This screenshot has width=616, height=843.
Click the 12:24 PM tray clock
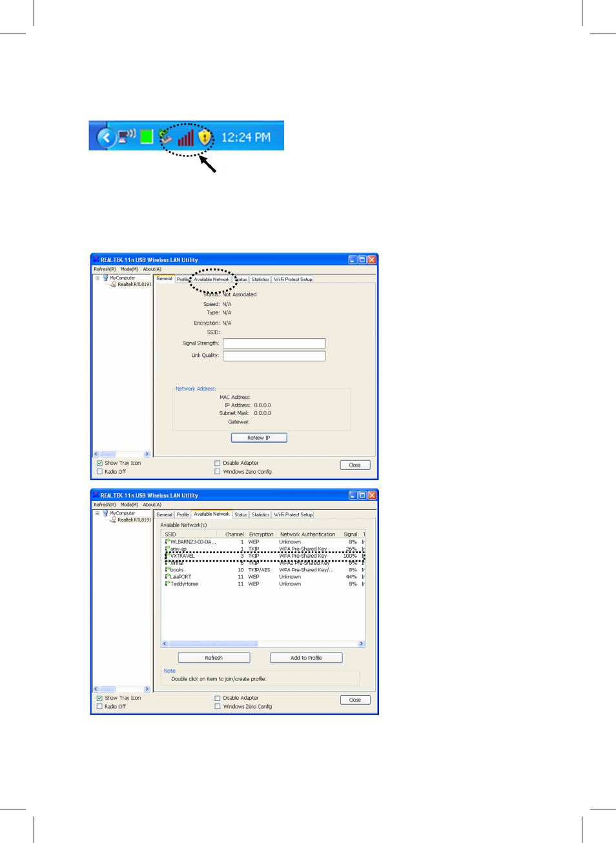246,137
